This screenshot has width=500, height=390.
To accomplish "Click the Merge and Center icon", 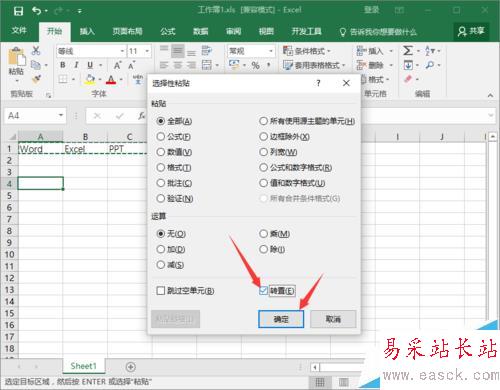I will click(x=207, y=65).
